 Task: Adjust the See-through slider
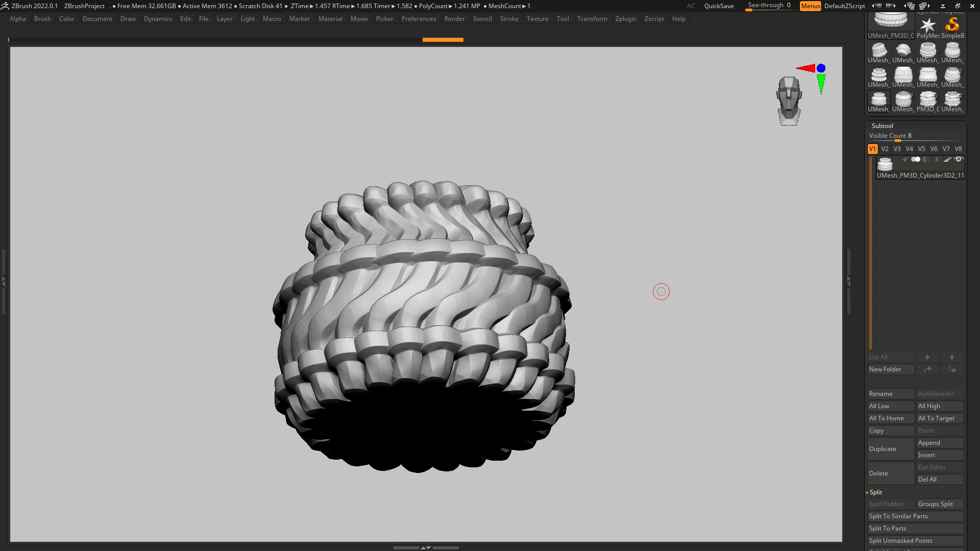pyautogui.click(x=769, y=6)
